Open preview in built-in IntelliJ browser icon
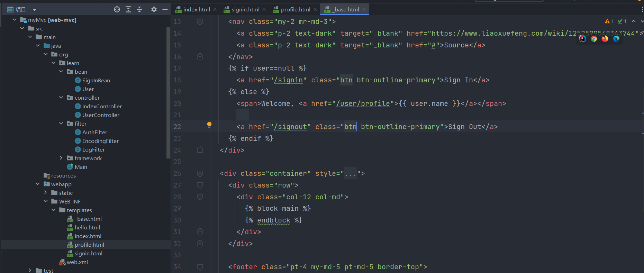 tap(582, 39)
